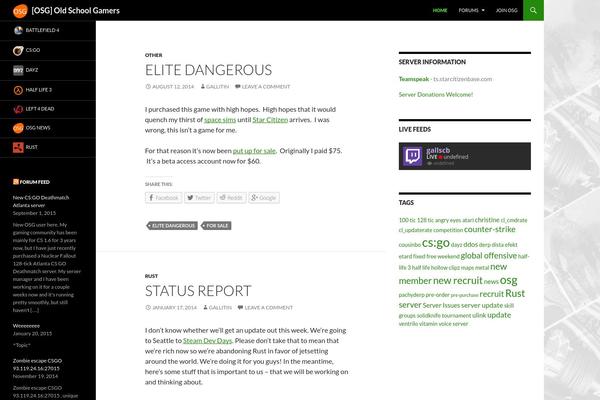Click the 'counter-strike' tag

(x=490, y=230)
